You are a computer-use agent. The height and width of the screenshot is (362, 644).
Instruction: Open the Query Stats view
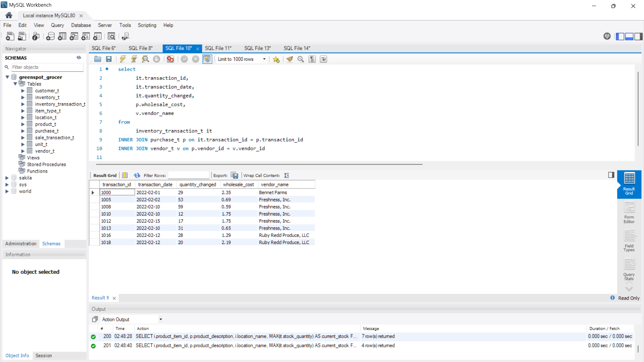(629, 269)
